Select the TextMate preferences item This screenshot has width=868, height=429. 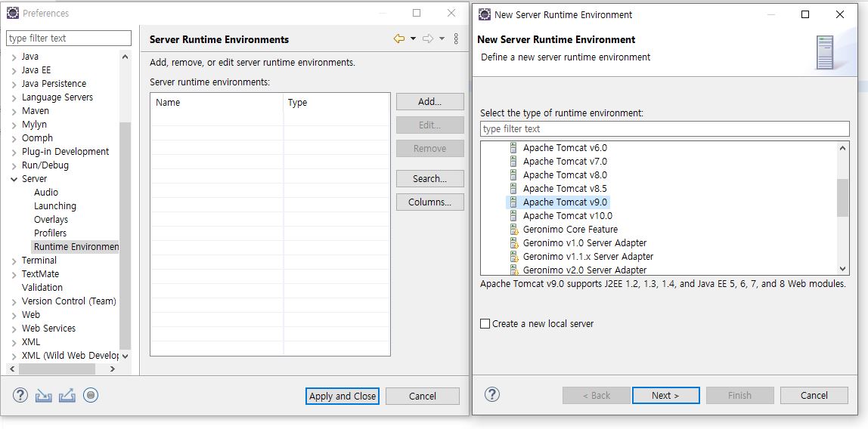pos(40,274)
